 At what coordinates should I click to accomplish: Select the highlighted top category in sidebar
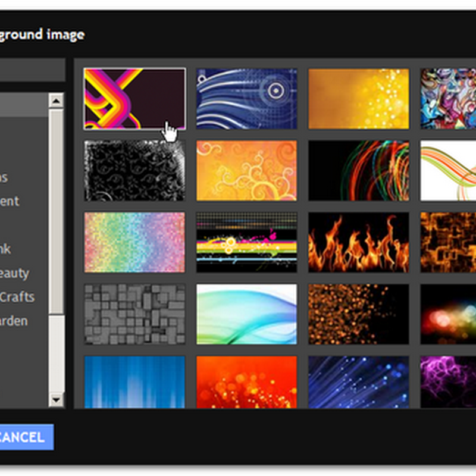24,105
